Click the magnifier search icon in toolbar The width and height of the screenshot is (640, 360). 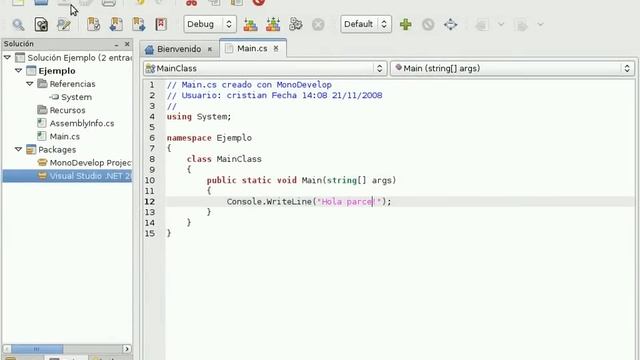click(18, 25)
